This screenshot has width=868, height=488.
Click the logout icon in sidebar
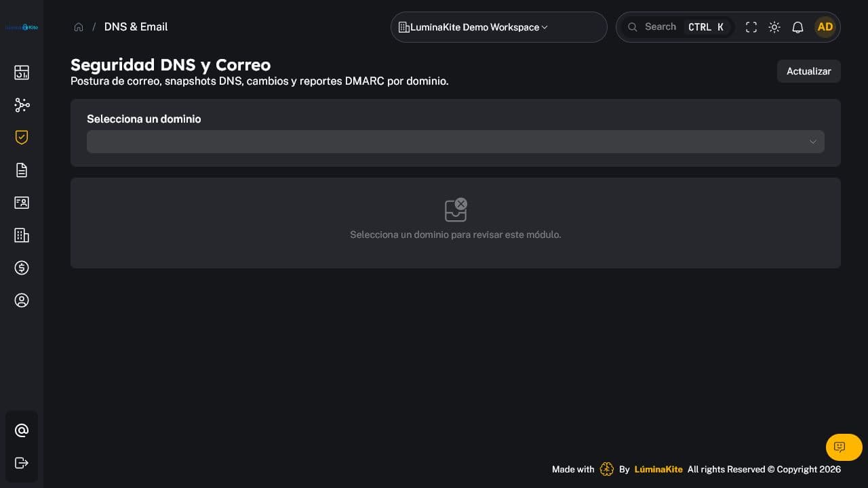pos(22,463)
